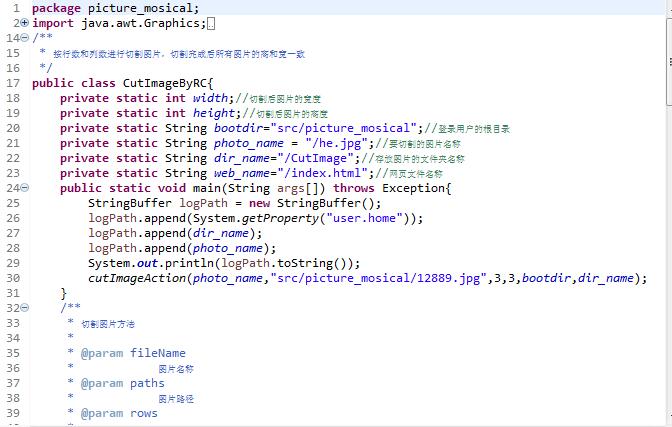The height and width of the screenshot is (427, 672).
Task: Collapse the main method fold at line 24
Action: point(25,188)
